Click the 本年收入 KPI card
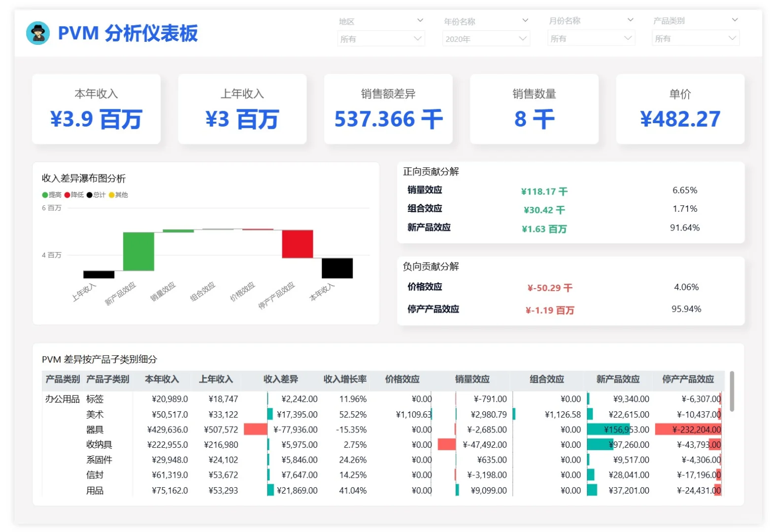 click(96, 108)
